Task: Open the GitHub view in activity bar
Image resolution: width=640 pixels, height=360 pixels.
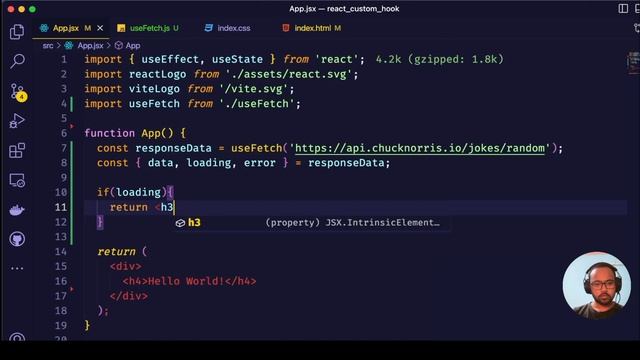Action: (x=17, y=239)
